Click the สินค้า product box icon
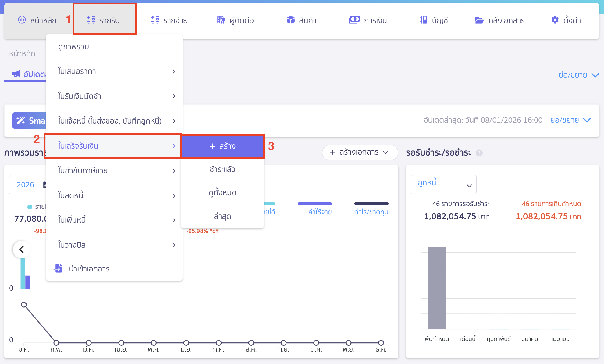This screenshot has width=604, height=364. click(290, 20)
